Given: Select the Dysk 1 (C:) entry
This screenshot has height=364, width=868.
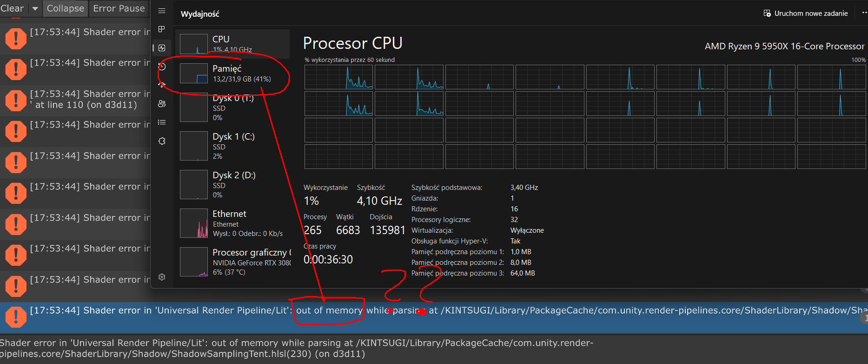Looking at the screenshot, I should click(x=232, y=146).
